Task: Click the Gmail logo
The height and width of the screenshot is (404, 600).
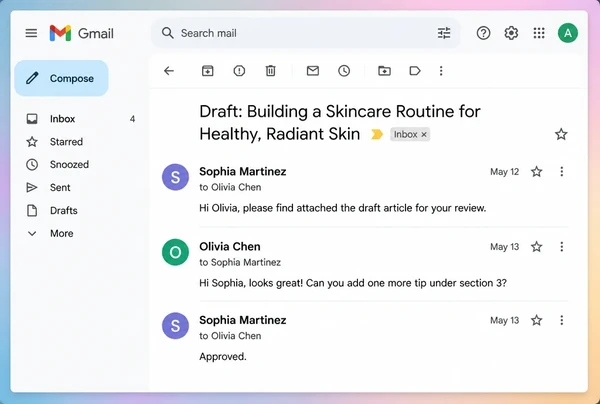Action: pos(82,33)
